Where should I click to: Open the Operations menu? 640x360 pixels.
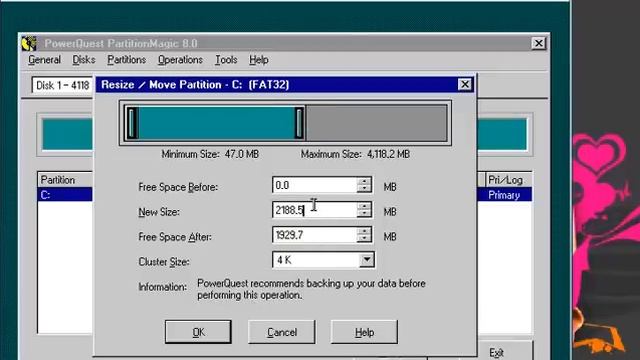click(180, 60)
